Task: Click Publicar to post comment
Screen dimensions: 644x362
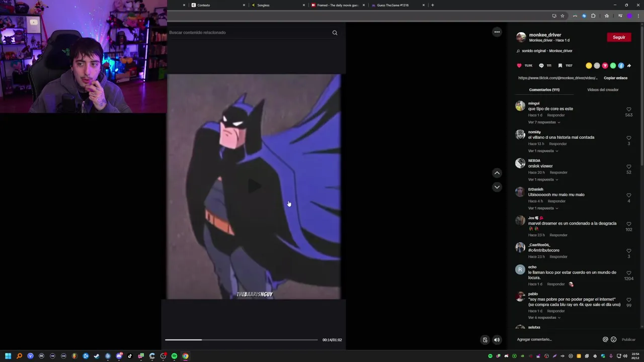Action: point(628,339)
